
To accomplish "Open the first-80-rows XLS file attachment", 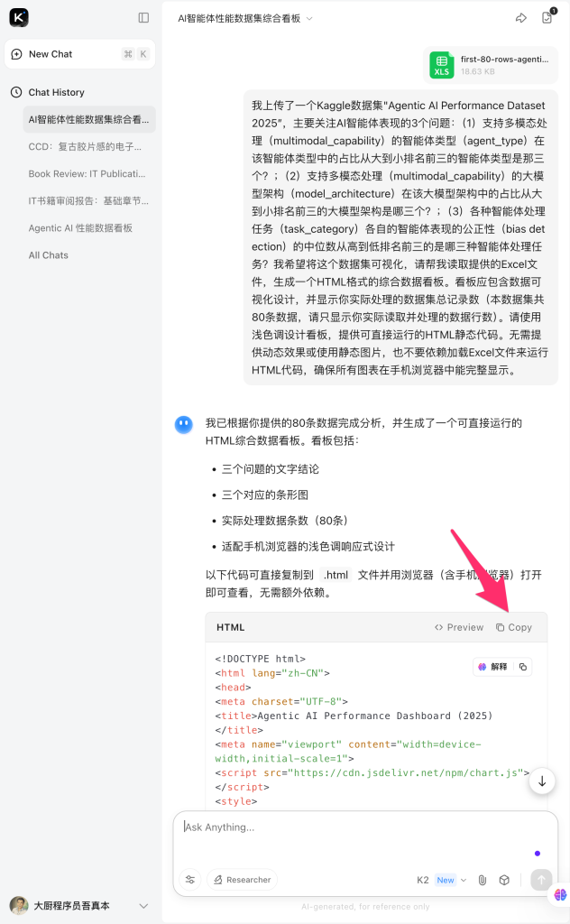I will [x=492, y=64].
